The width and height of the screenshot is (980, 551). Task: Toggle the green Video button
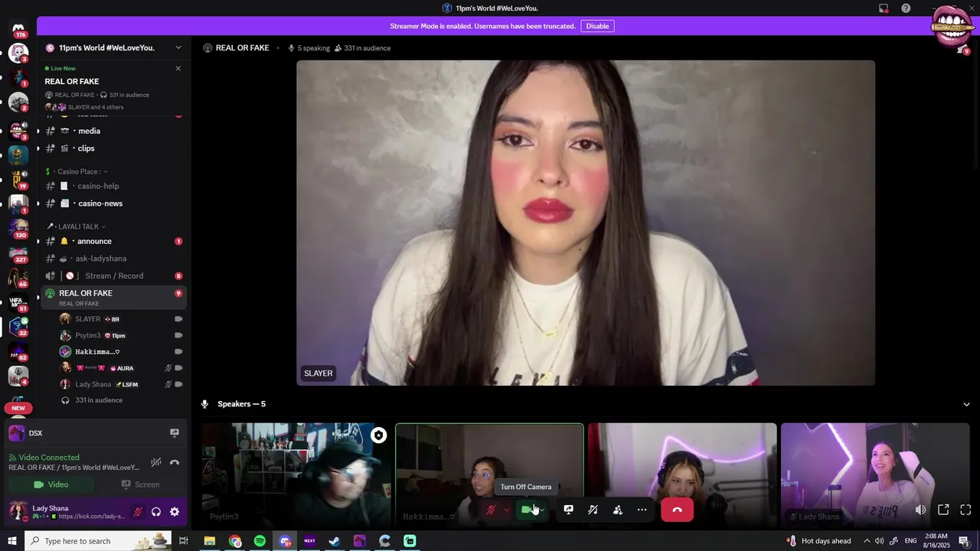click(x=51, y=484)
